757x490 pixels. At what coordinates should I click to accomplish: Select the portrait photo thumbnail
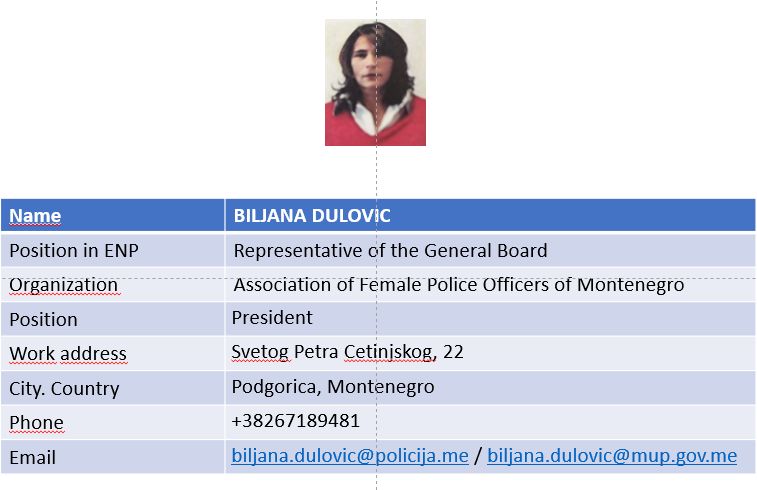pos(375,83)
